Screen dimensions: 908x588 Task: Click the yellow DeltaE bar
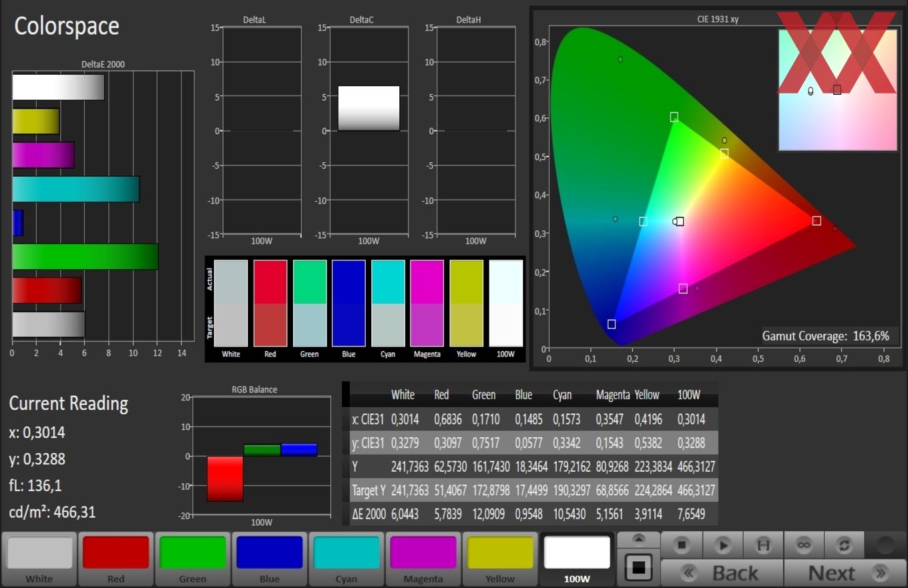[x=36, y=121]
